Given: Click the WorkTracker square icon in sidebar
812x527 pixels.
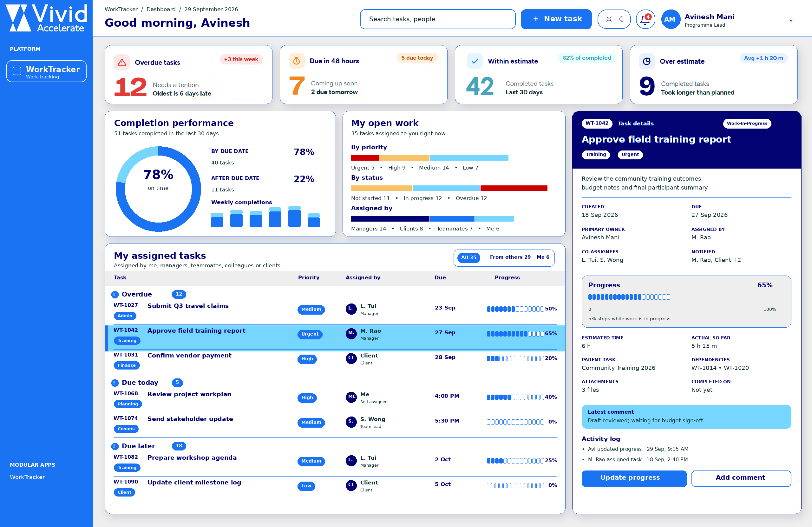Looking at the screenshot, I should (x=17, y=71).
